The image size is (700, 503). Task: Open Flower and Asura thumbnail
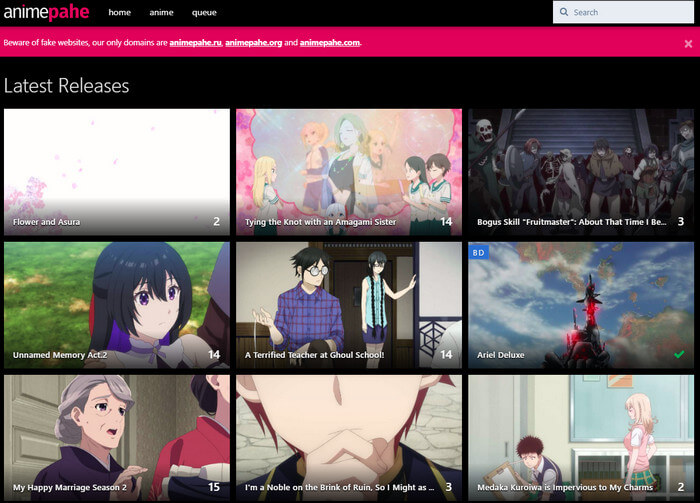coord(117,172)
